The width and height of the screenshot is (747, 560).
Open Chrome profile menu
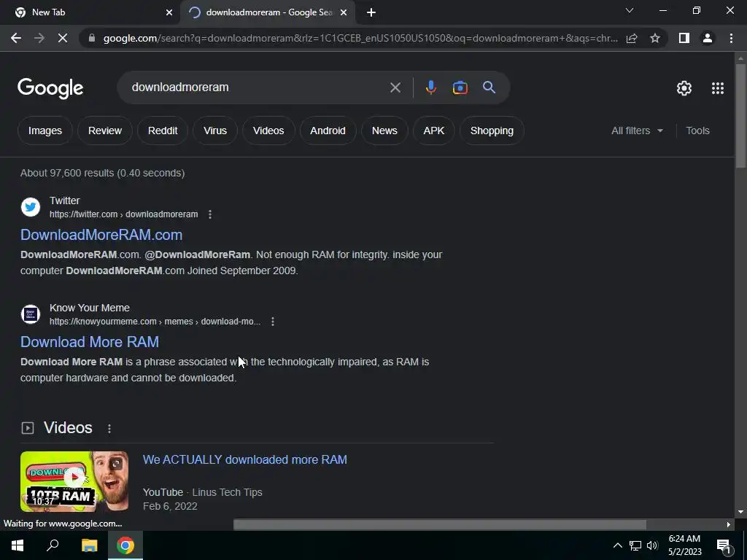(708, 38)
